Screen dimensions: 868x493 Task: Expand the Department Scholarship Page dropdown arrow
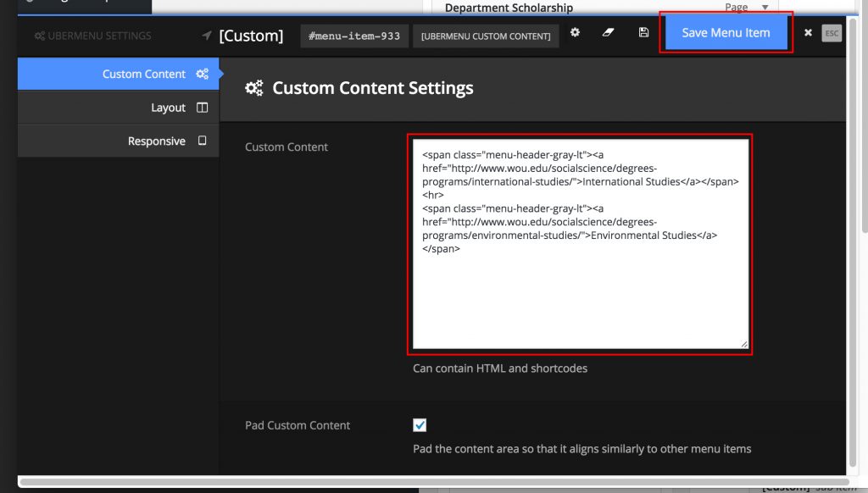pos(765,8)
